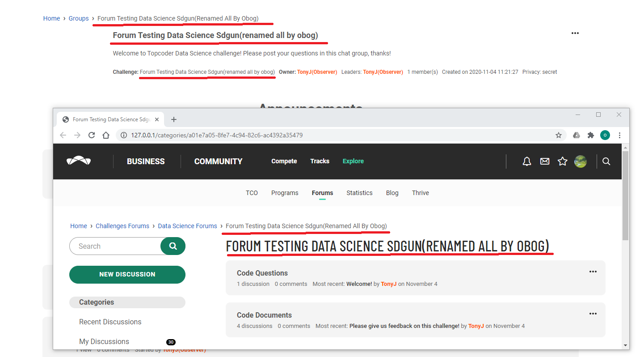Click the '1 member(s)' text in background

pyautogui.click(x=422, y=72)
